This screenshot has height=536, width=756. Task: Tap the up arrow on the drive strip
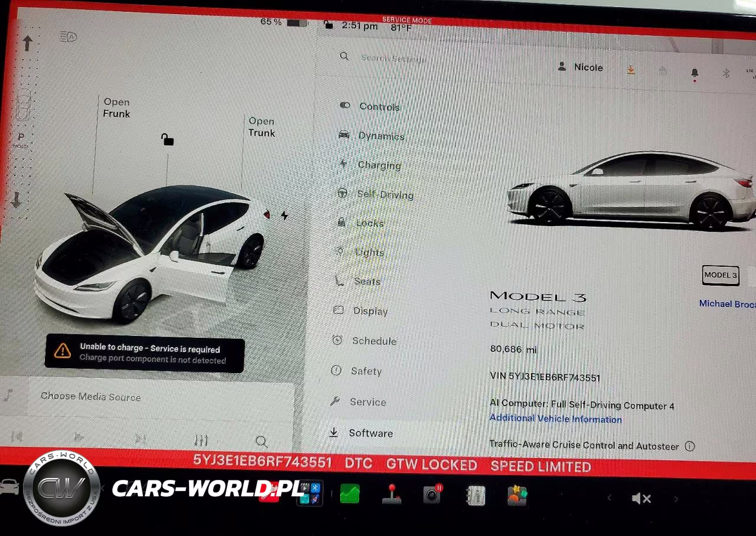click(27, 43)
